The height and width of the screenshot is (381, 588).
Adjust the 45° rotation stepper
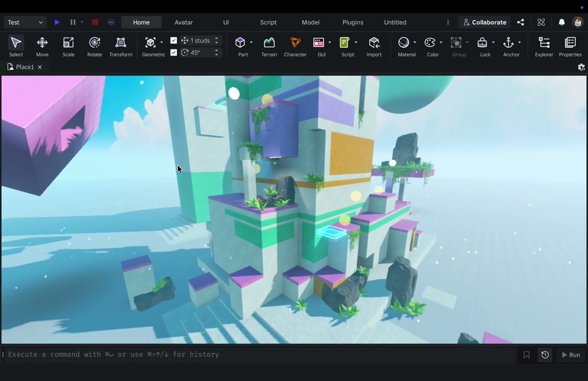pos(217,52)
